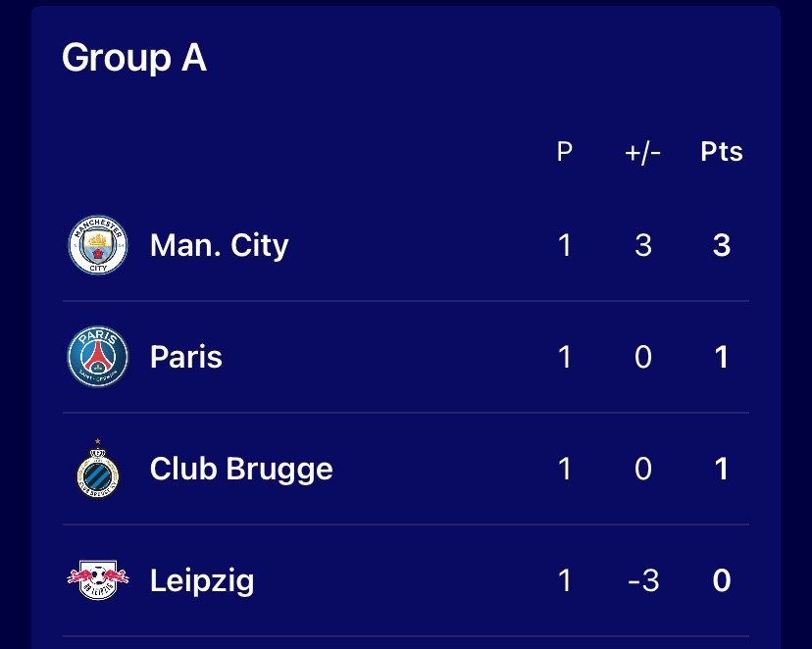Image resolution: width=812 pixels, height=649 pixels.
Task: Click Man. City's goal difference value
Action: 643,245
